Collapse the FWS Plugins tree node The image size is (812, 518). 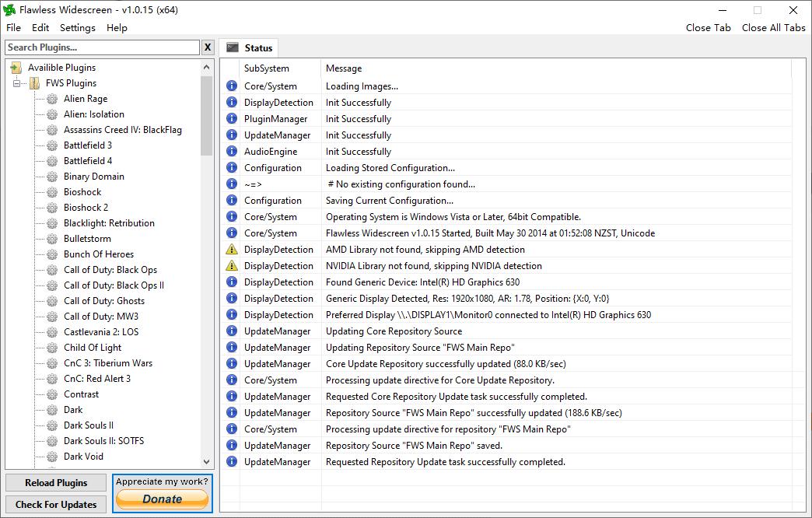[x=16, y=83]
